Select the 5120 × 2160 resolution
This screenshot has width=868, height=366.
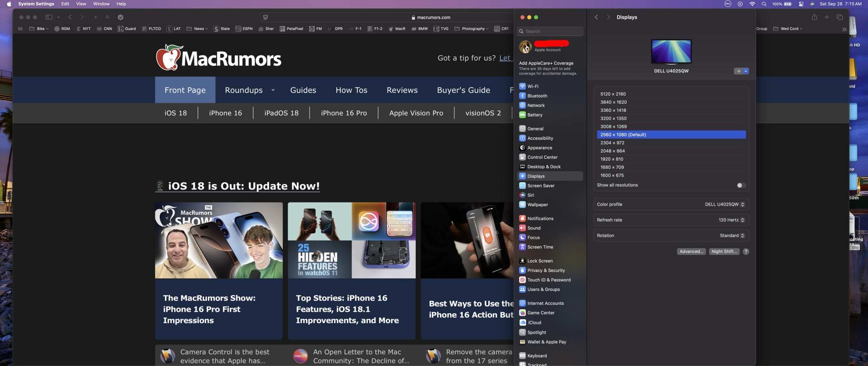(671, 94)
